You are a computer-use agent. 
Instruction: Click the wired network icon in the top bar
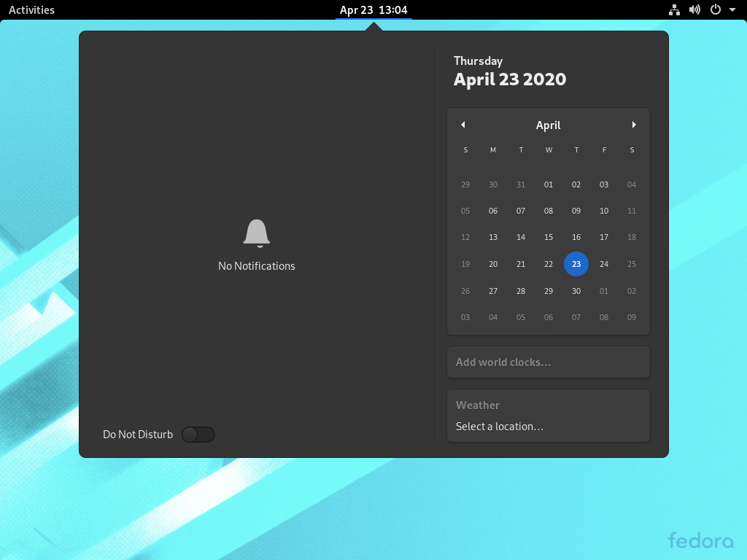(x=673, y=9)
